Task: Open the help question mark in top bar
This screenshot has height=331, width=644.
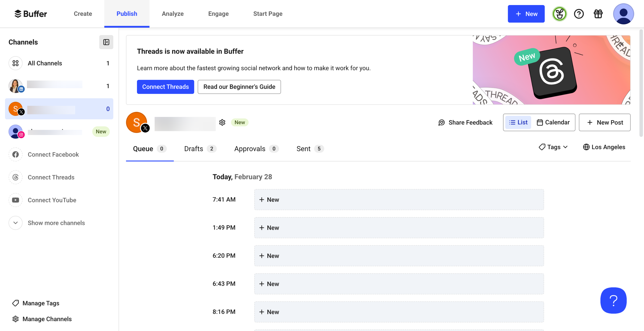Action: 579,14
